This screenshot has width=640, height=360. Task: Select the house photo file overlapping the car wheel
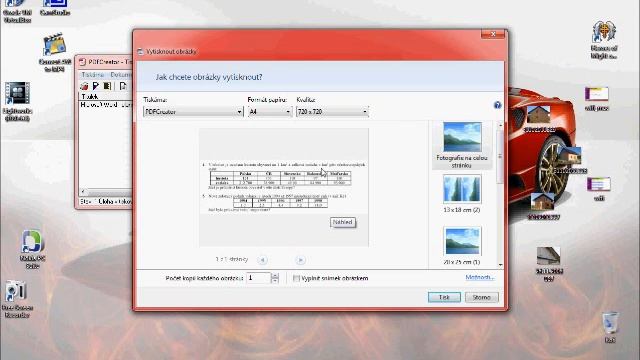pos(570,160)
